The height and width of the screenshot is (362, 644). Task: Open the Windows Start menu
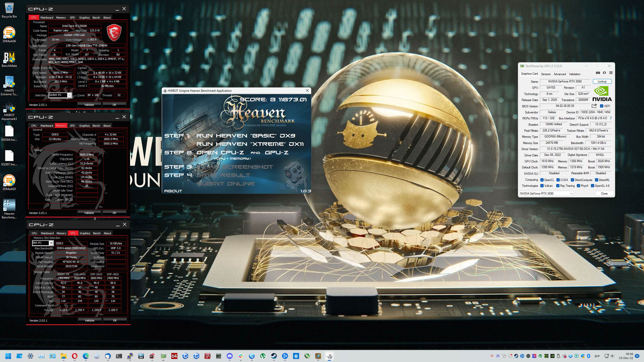(x=8, y=356)
